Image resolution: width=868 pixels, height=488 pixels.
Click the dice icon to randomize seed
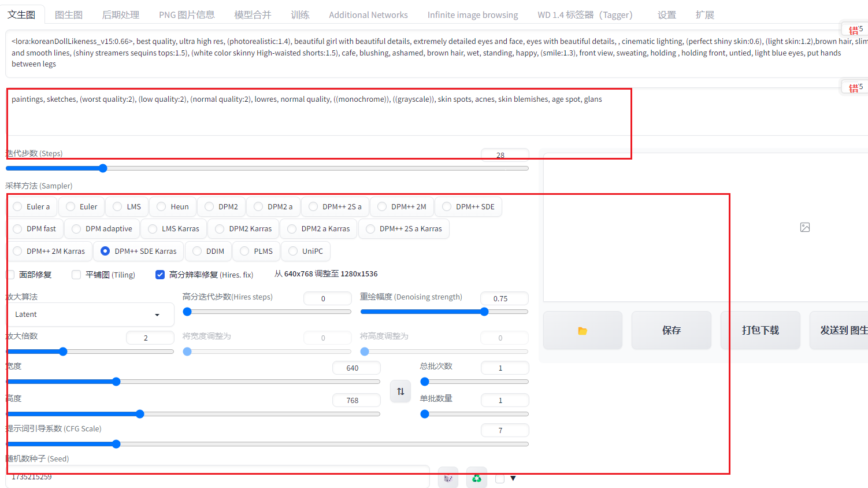point(448,478)
